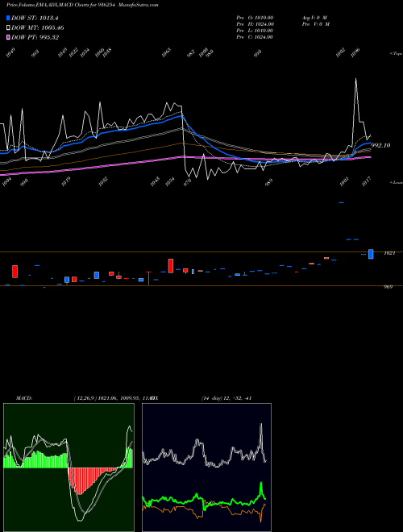Click the 1021 price level label
Viewport: 403px width, 532px height.
[389, 253]
